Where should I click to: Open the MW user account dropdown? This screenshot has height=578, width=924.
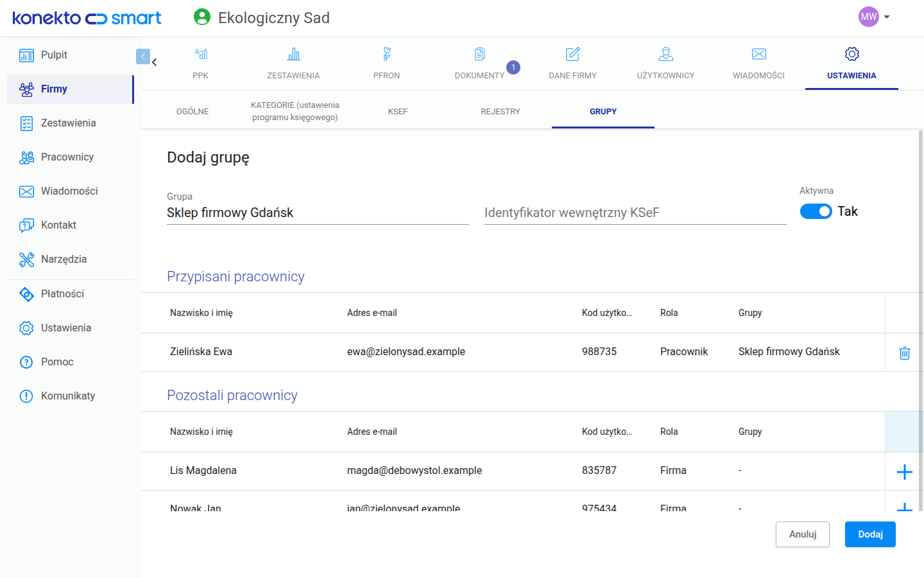875,17
